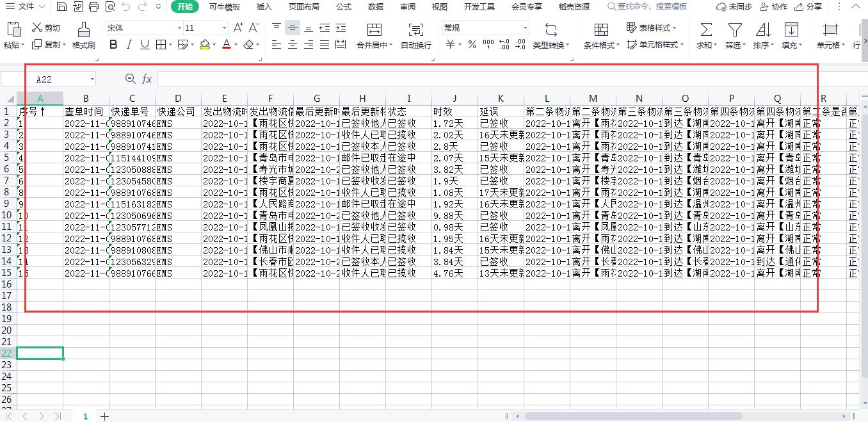Toggle align text right

(309, 45)
